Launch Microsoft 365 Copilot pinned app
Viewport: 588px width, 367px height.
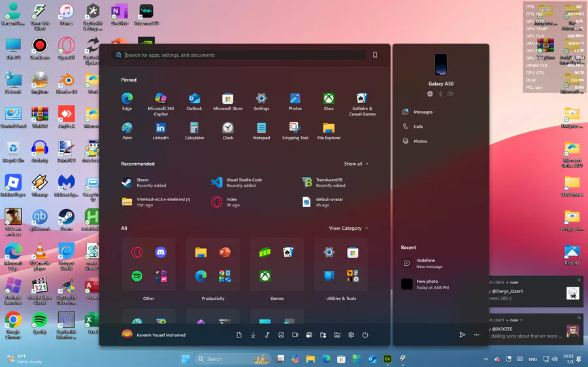coord(161,104)
